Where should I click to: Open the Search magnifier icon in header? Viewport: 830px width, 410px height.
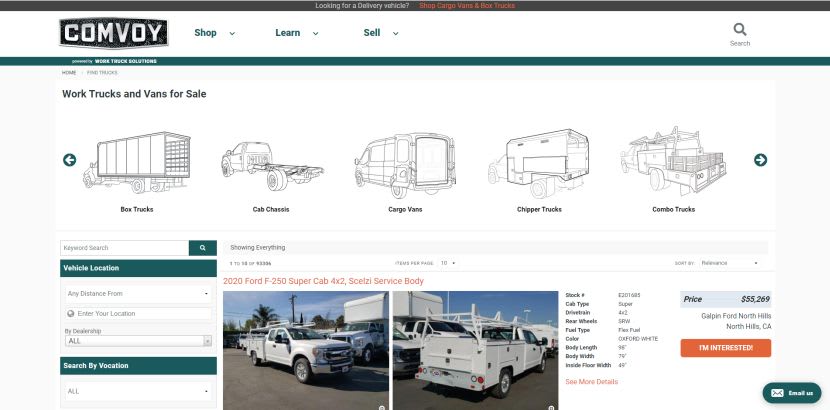[x=739, y=29]
